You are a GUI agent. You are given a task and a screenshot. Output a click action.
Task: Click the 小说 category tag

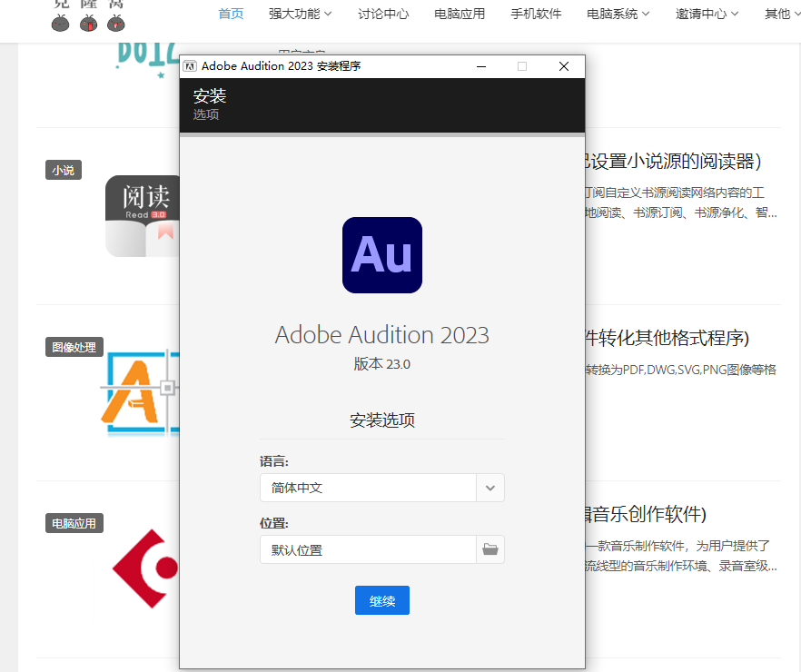64,170
